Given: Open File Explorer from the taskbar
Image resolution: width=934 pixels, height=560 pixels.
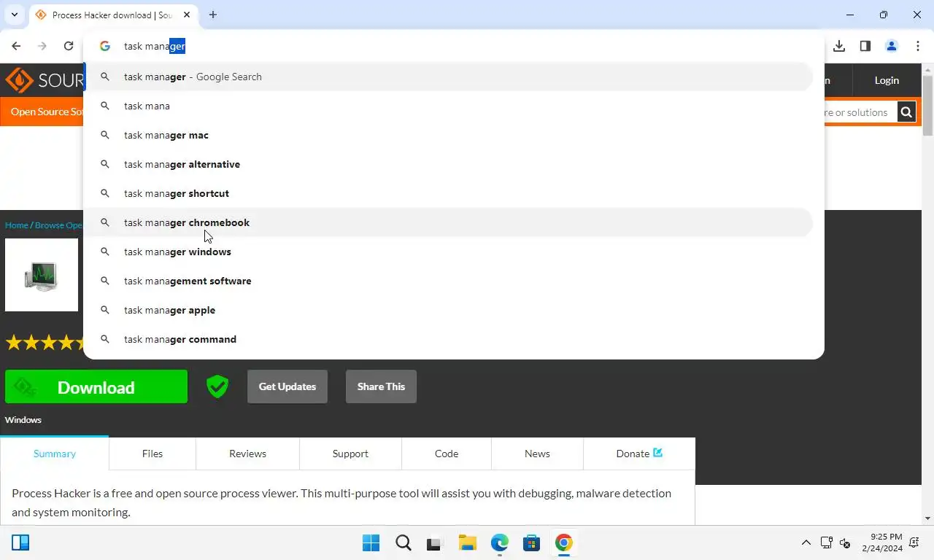Looking at the screenshot, I should pos(467,542).
